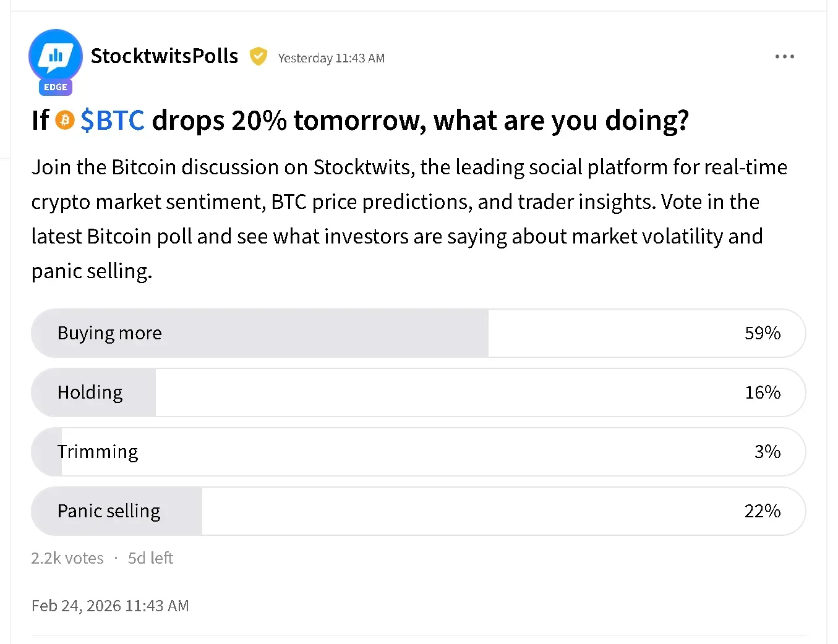Visit the StocktwitsPolls username link

coord(164,56)
